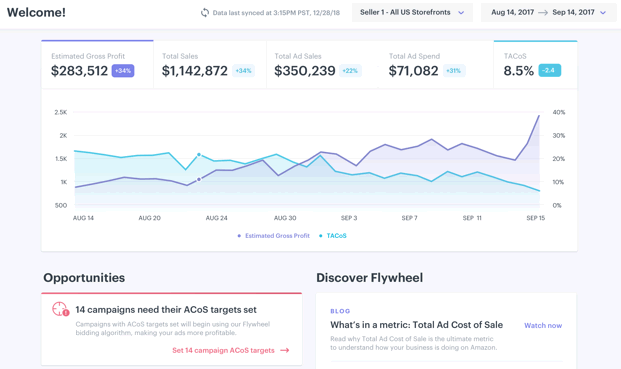
Task: Click the ACoS target alert icon
Action: pos(60,309)
